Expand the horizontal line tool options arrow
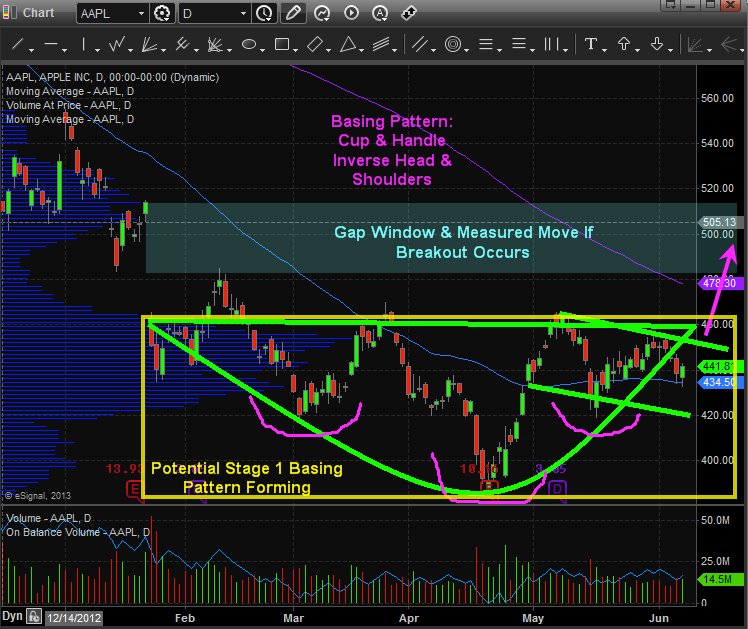748x629 pixels. (x=64, y=50)
